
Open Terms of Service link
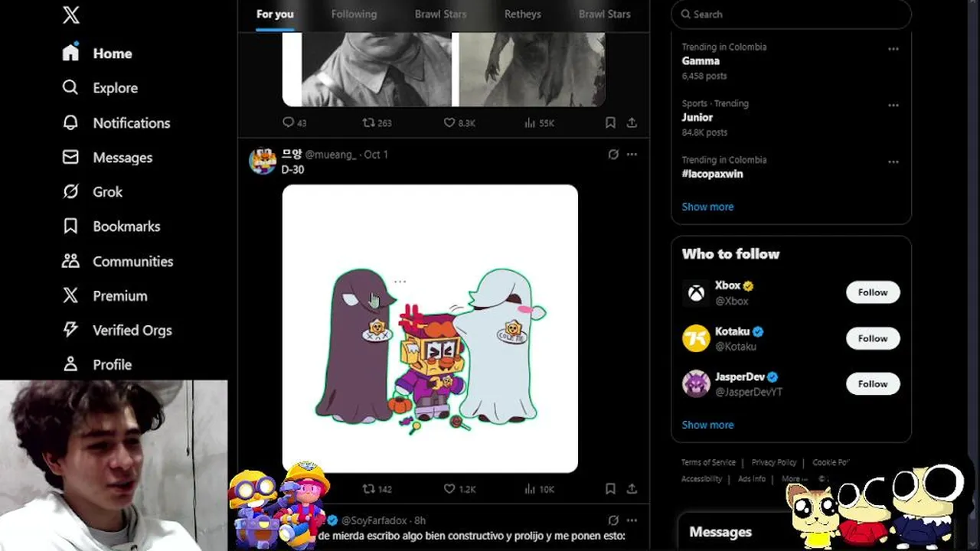(708, 462)
